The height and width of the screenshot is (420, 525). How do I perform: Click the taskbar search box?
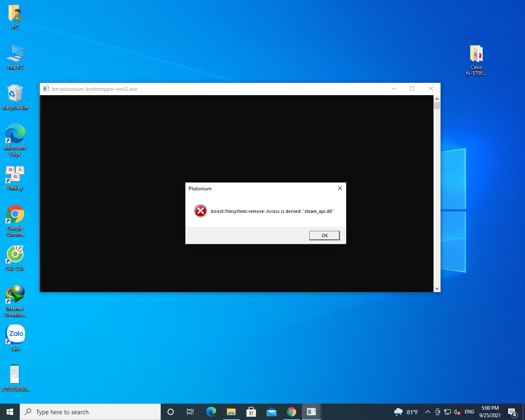[90, 412]
